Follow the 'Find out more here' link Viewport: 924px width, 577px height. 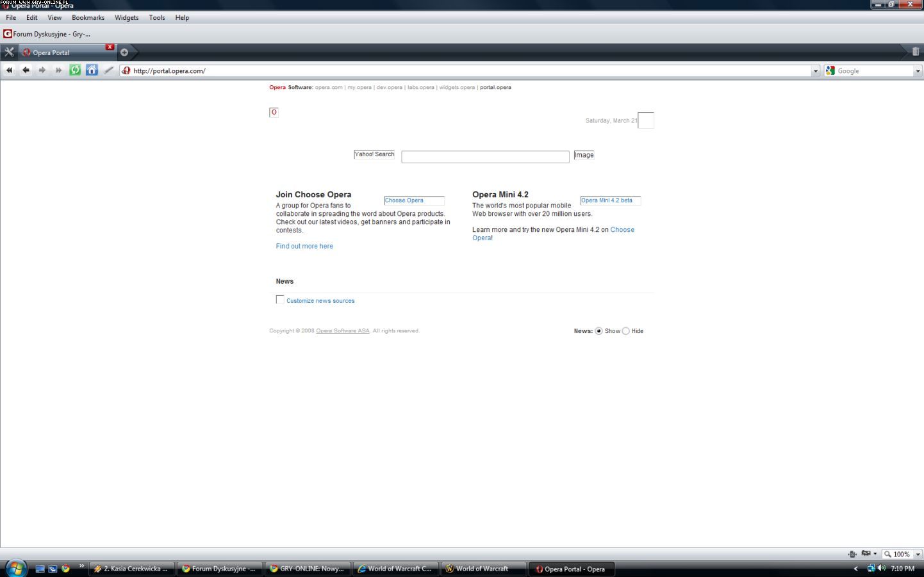click(304, 247)
